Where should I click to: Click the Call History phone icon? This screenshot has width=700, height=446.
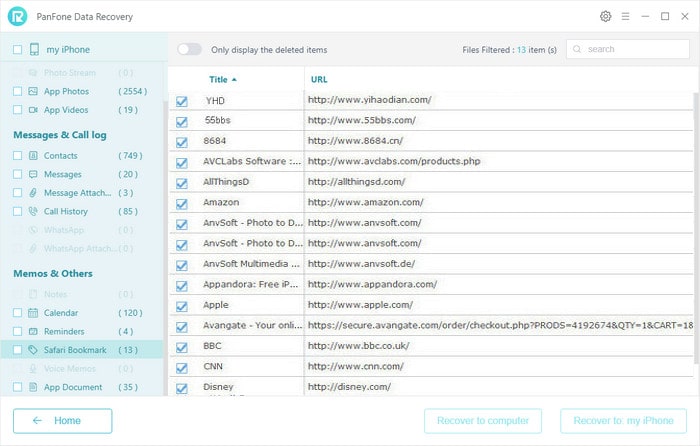33,211
